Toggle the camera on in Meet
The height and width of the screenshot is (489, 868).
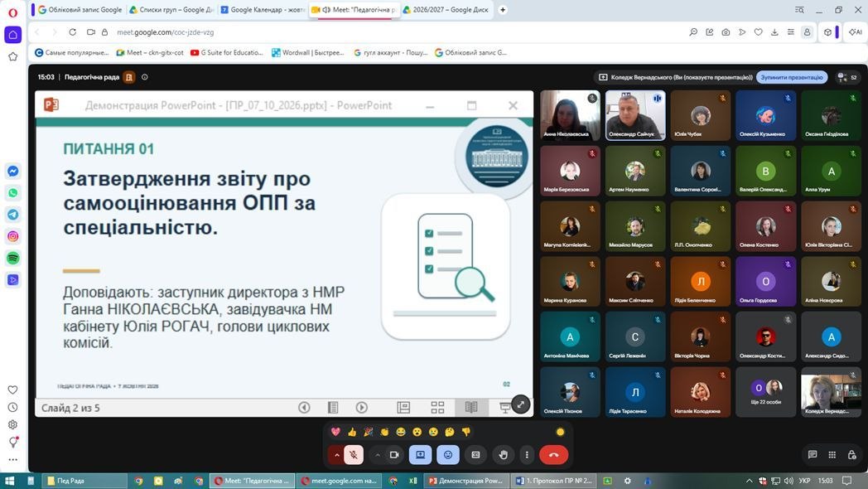[x=394, y=455]
